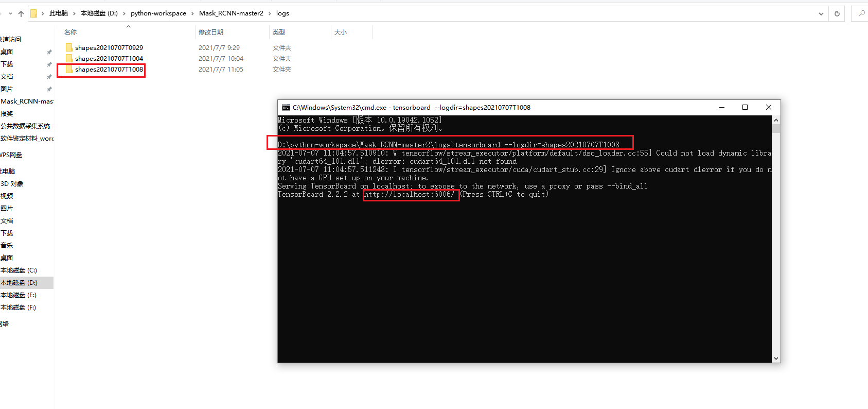
Task: Expand chevron after python-workspace breadcrumb
Action: pyautogui.click(x=193, y=13)
